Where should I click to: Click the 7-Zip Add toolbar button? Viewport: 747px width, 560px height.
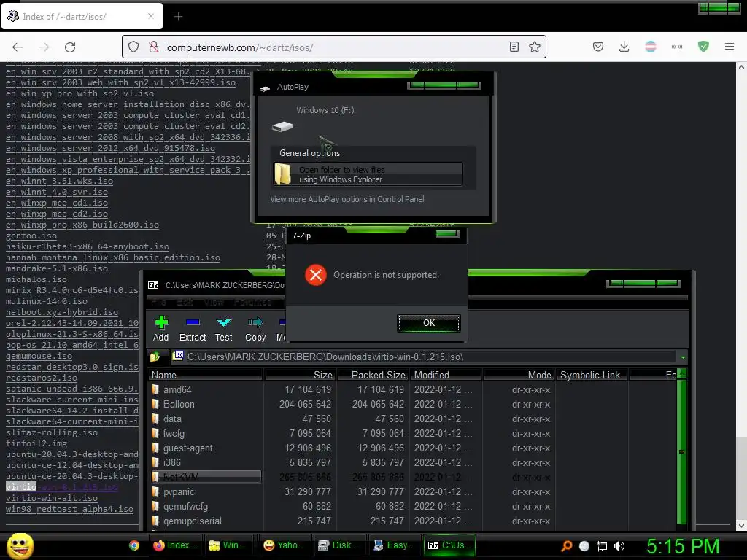[x=161, y=329]
